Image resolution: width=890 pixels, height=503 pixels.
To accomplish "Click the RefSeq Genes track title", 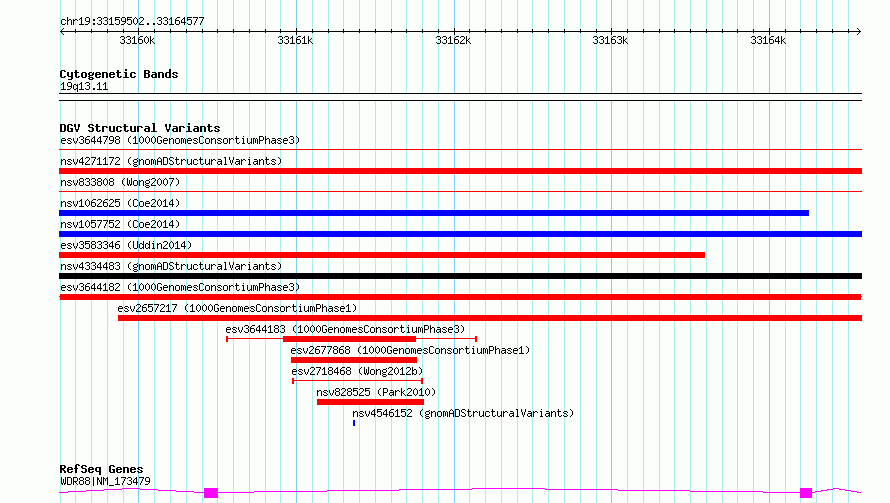I will point(101,469).
